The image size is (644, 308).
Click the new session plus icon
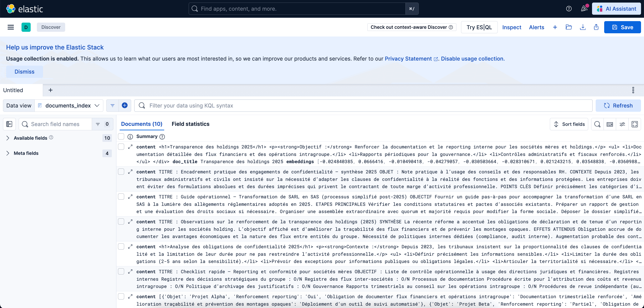pos(555,27)
